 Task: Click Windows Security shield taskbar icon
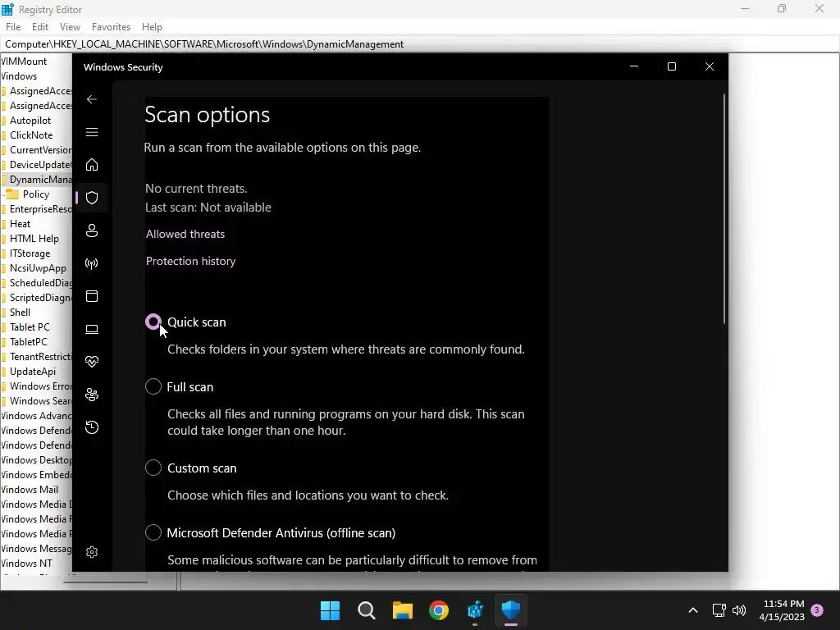point(511,610)
